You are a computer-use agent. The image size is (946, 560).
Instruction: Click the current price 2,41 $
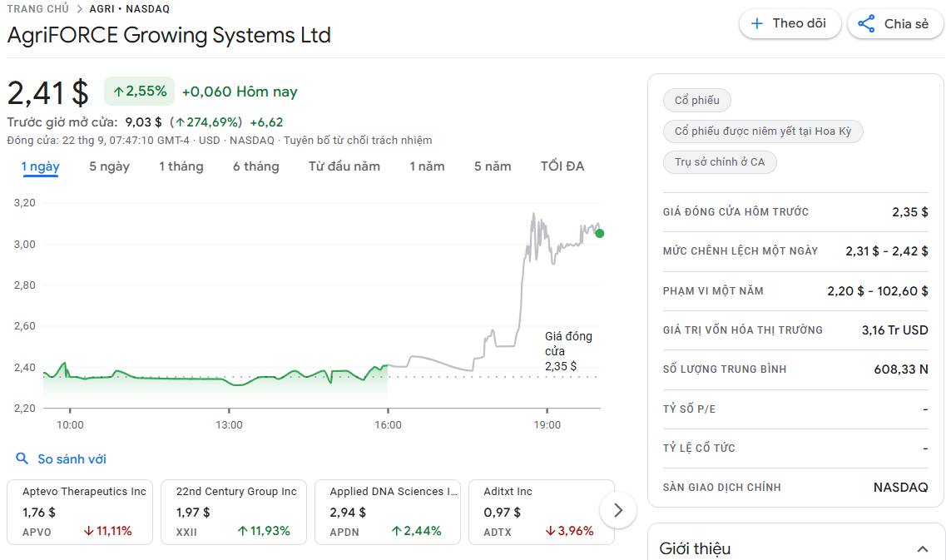(x=47, y=93)
